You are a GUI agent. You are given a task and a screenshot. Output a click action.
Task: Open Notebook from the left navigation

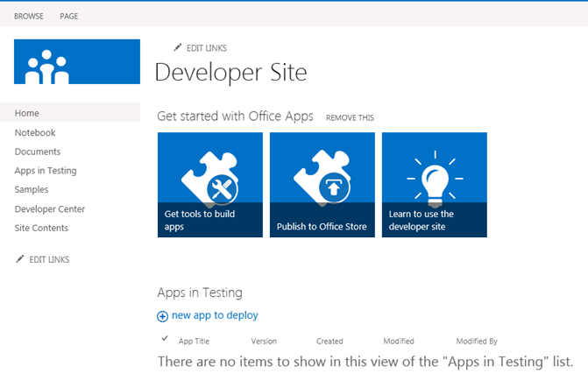(35, 132)
